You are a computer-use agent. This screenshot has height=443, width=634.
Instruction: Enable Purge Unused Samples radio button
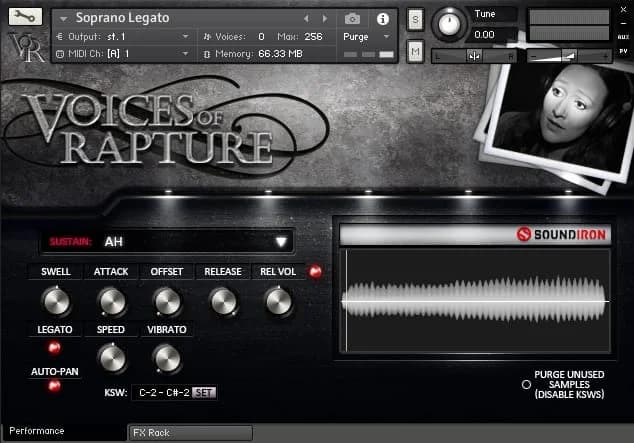(x=526, y=384)
